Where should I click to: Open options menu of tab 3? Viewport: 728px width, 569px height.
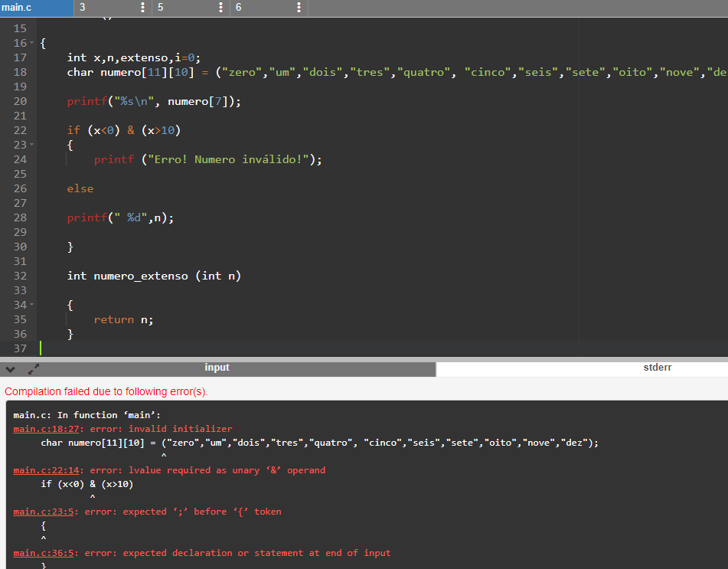point(142,8)
